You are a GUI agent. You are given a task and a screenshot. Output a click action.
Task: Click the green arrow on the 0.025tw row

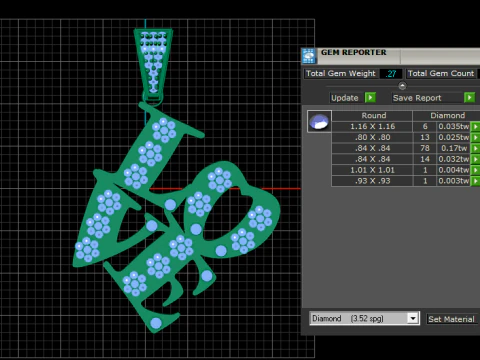pos(475,137)
